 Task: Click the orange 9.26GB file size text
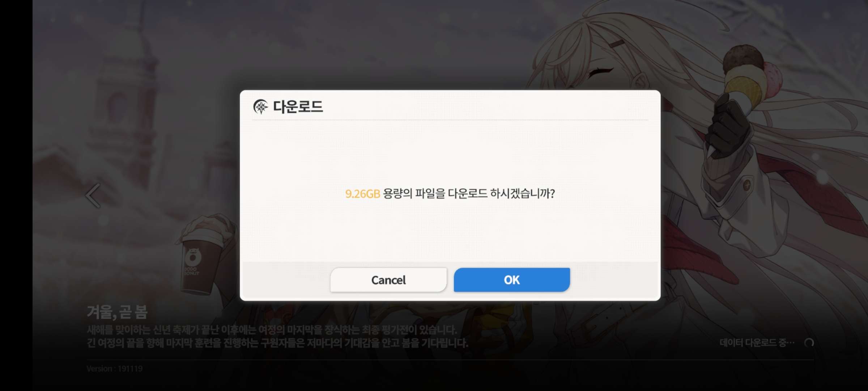[362, 194]
